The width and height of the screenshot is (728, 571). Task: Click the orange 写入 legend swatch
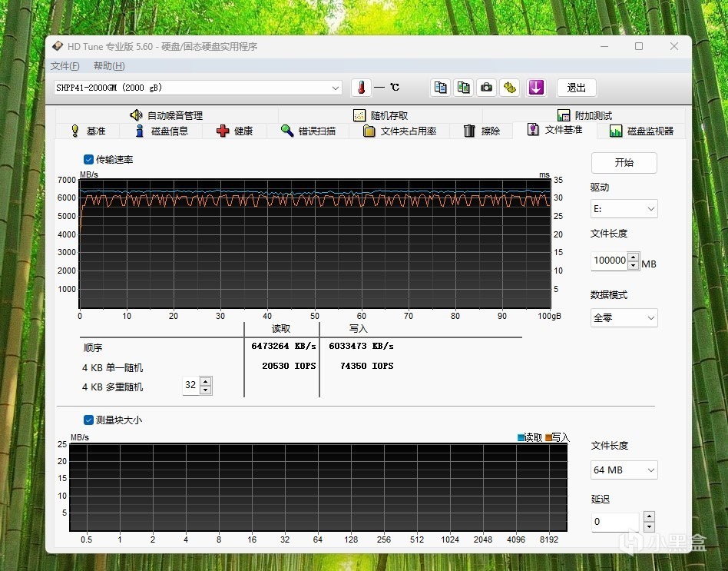pyautogui.click(x=548, y=437)
